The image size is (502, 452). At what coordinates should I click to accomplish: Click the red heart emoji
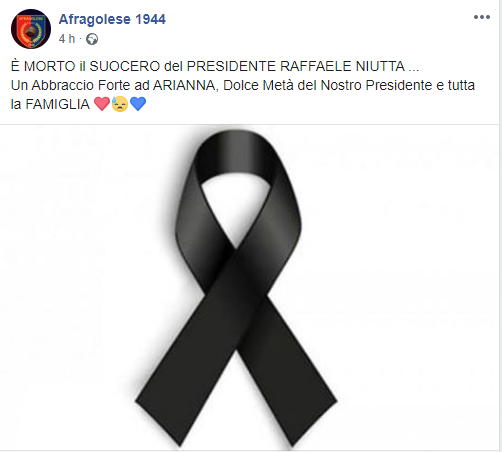102,104
